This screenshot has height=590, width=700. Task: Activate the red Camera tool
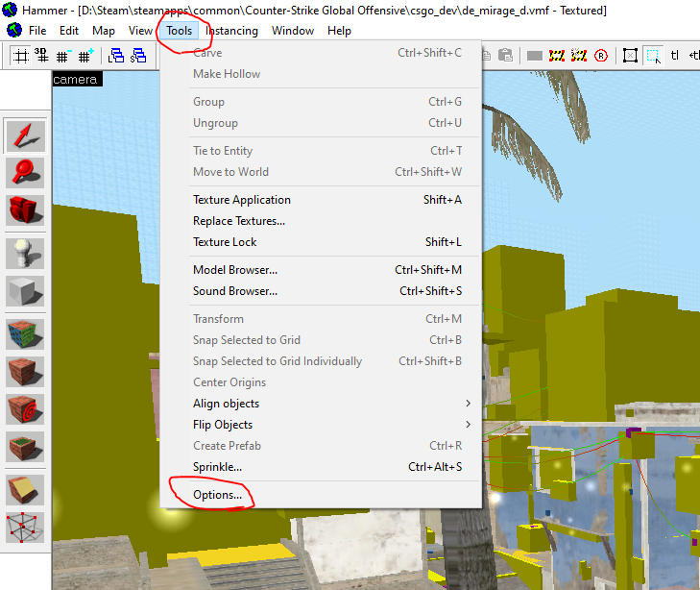pyautogui.click(x=25, y=209)
